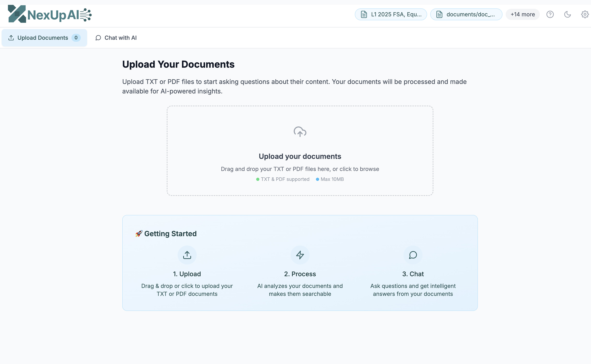
Task: Click the Upload your documents heading
Action: pos(300,156)
